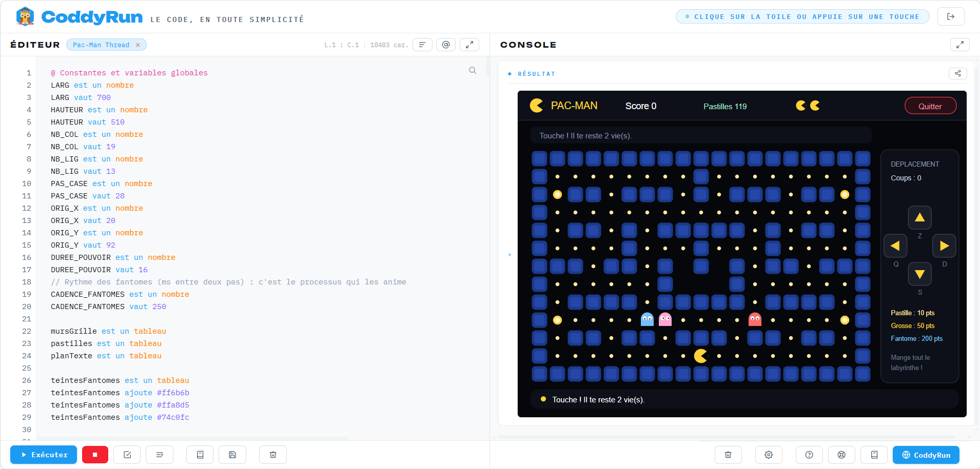Click the red ghost in the maze
Viewport: 980px width, 469px height.
[x=755, y=319]
